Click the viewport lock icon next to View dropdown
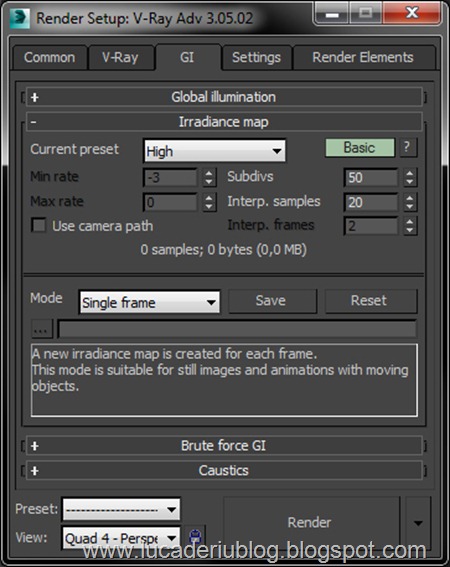This screenshot has width=450, height=567. click(x=195, y=536)
